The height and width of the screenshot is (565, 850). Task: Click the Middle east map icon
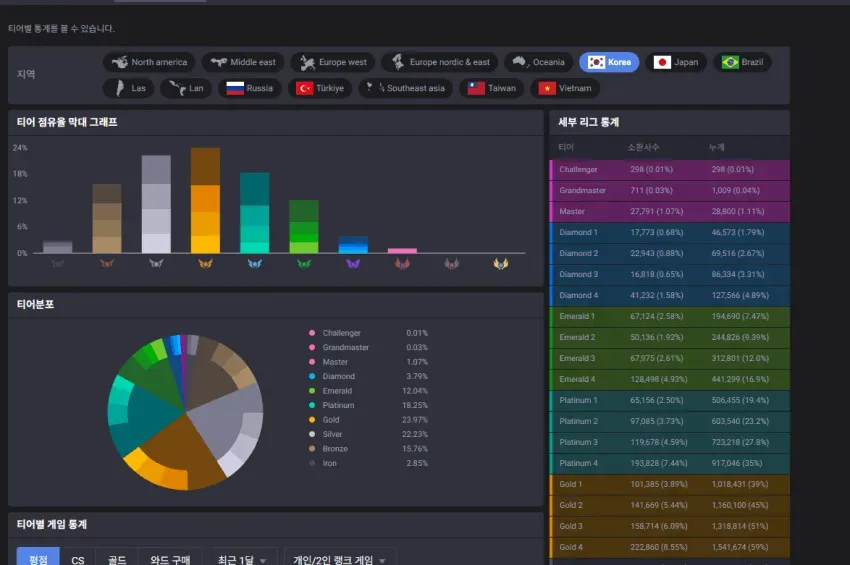pyautogui.click(x=218, y=62)
